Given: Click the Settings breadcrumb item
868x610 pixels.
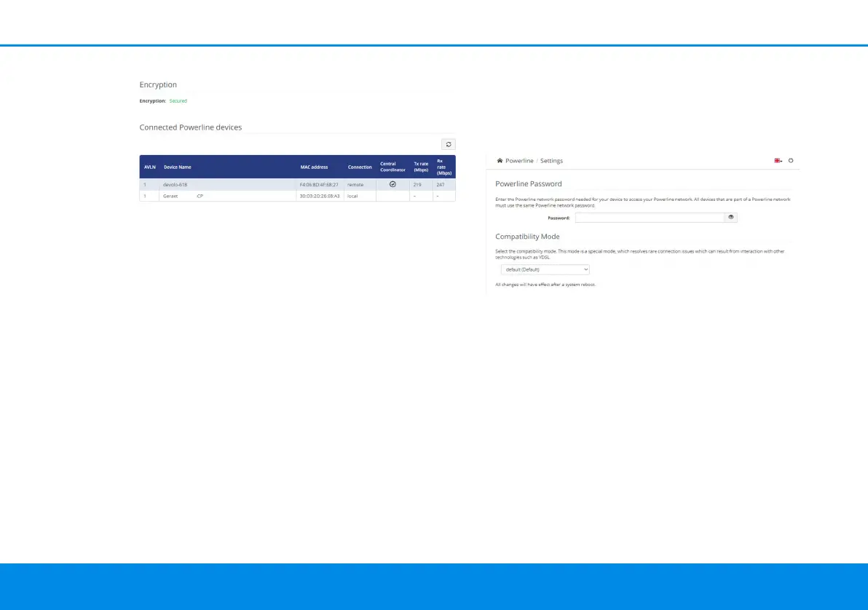Looking at the screenshot, I should [x=551, y=161].
